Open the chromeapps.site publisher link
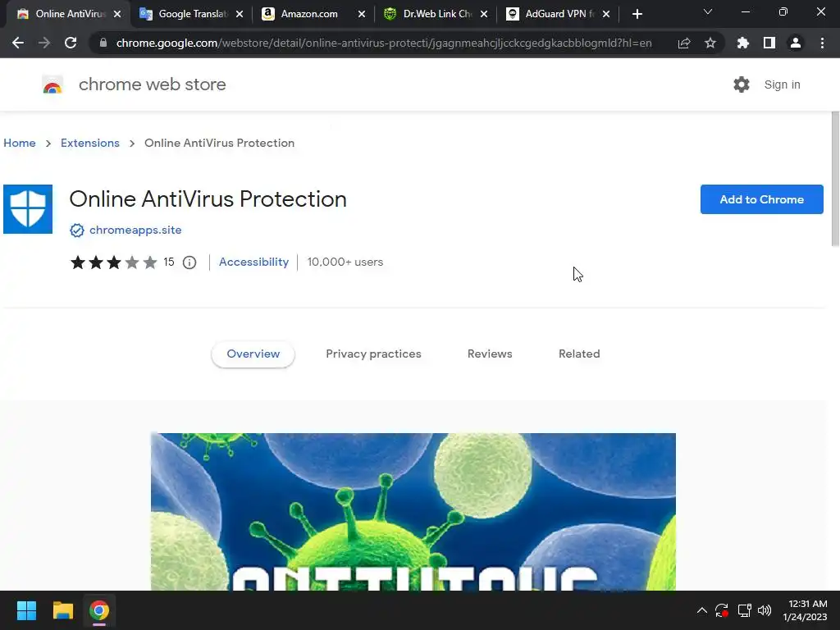840x630 pixels. [x=135, y=230]
